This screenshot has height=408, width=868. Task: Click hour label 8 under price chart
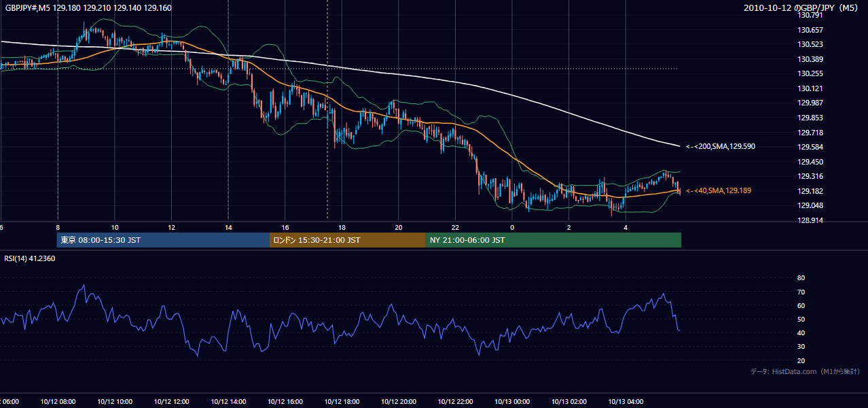click(x=58, y=227)
